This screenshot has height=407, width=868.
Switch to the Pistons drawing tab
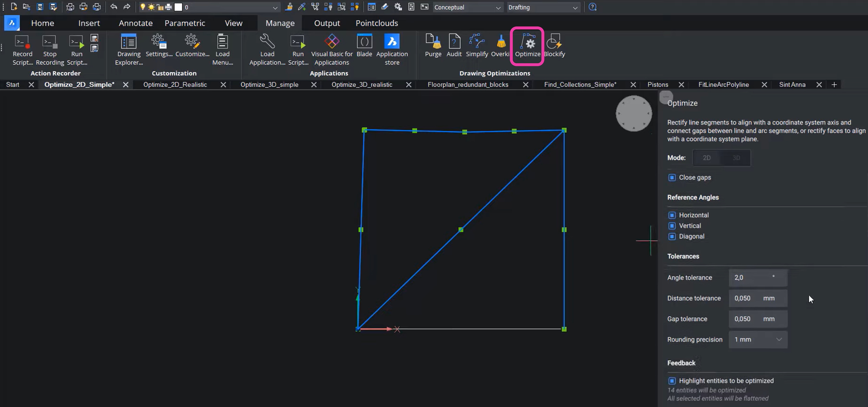657,85
